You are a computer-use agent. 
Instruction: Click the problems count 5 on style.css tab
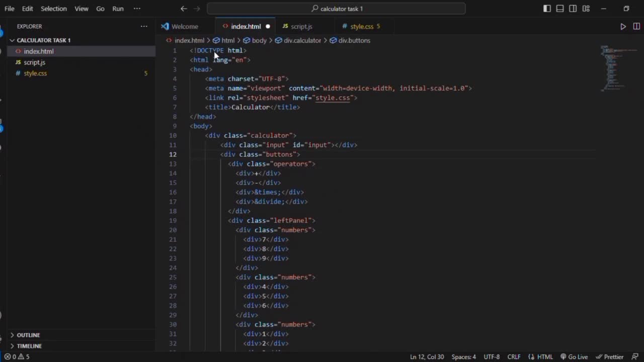pos(378,27)
